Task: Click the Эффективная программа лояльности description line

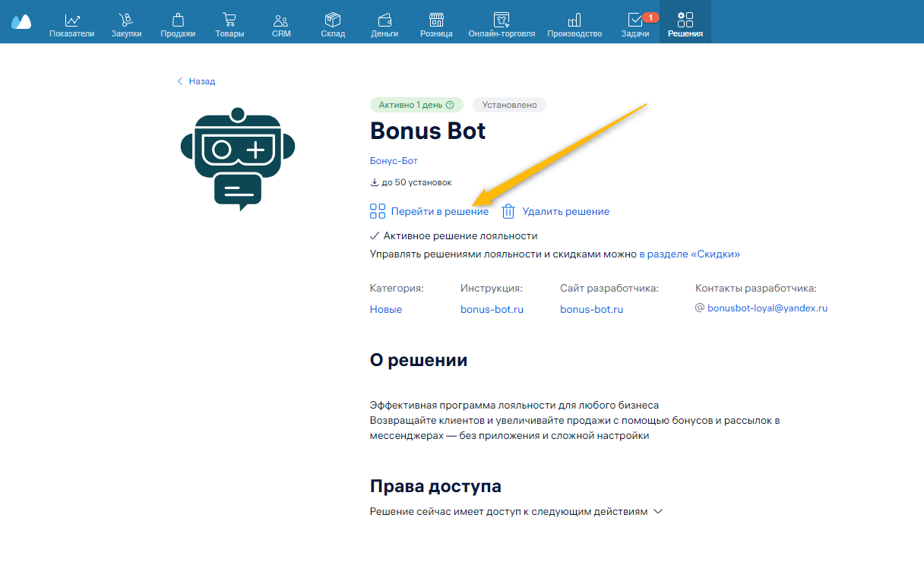Action: [514, 405]
